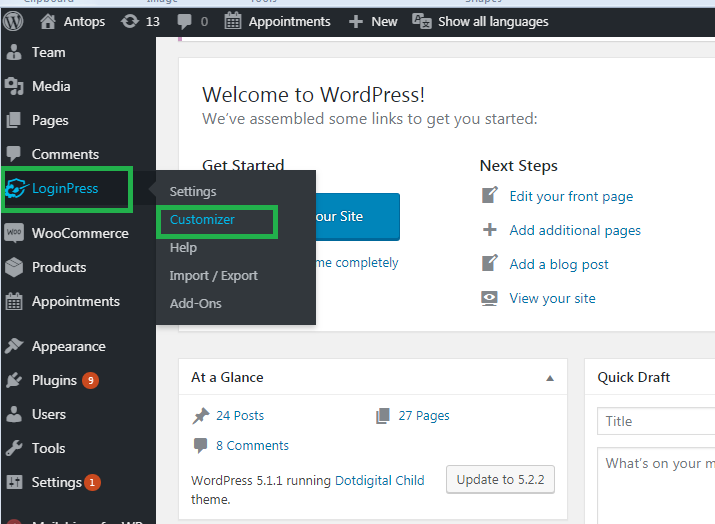Open Add-Ons in LoginPress submenu
The image size is (715, 524).
(x=196, y=303)
